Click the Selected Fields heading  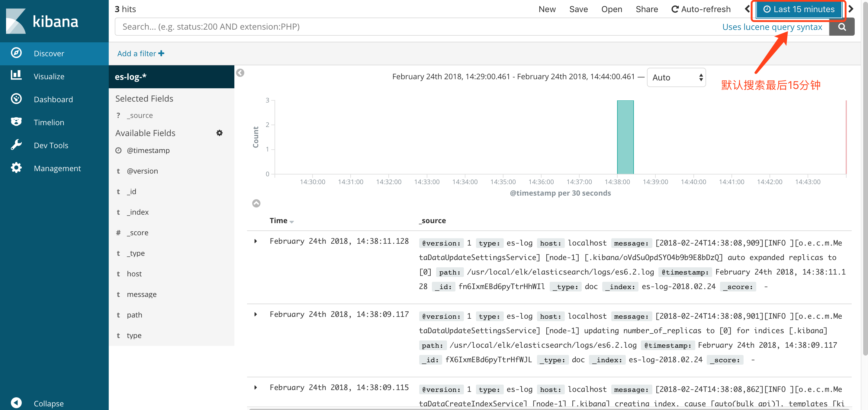144,99
